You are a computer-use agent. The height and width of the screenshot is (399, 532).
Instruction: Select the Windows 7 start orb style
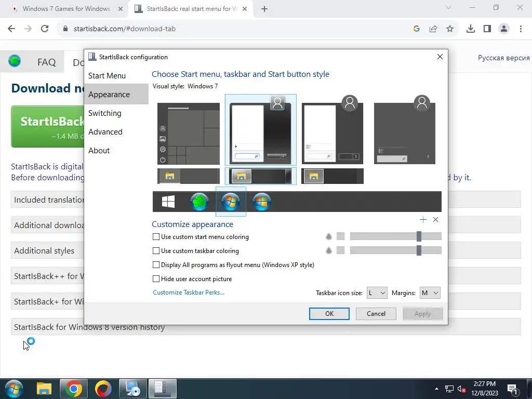point(231,202)
